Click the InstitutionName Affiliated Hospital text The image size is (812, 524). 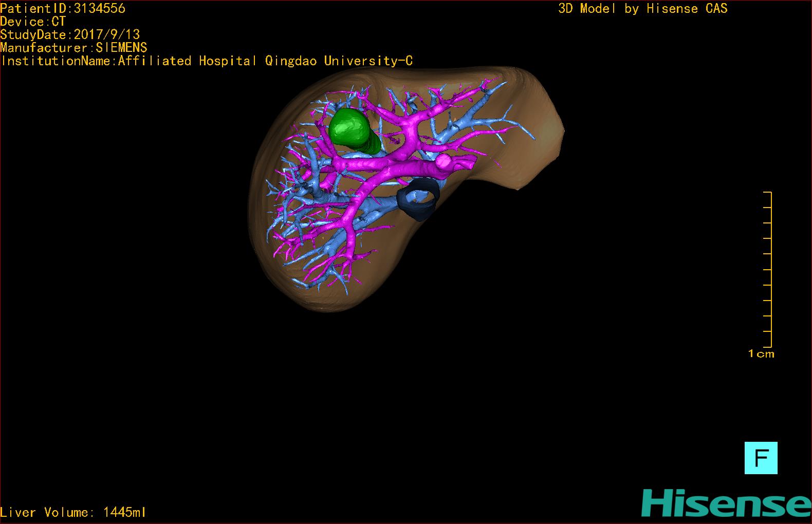(207, 61)
